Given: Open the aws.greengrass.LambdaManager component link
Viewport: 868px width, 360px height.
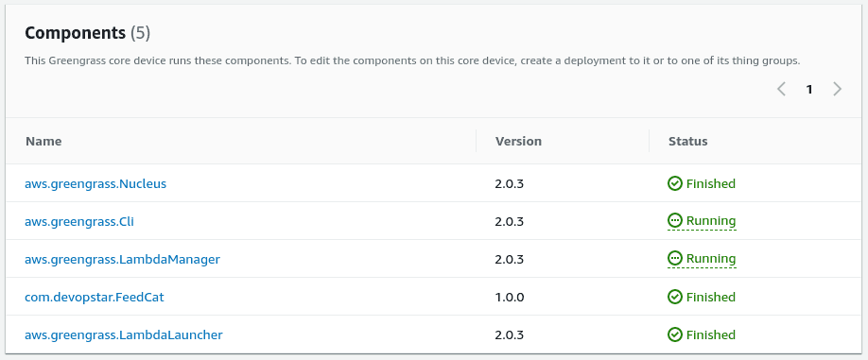Looking at the screenshot, I should click(x=122, y=259).
